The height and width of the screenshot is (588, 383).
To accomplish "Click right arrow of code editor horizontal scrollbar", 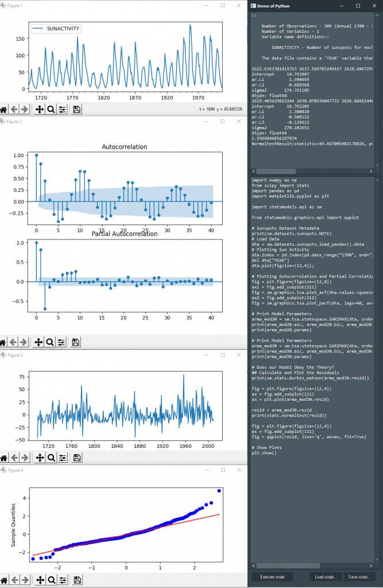I will point(371,566).
